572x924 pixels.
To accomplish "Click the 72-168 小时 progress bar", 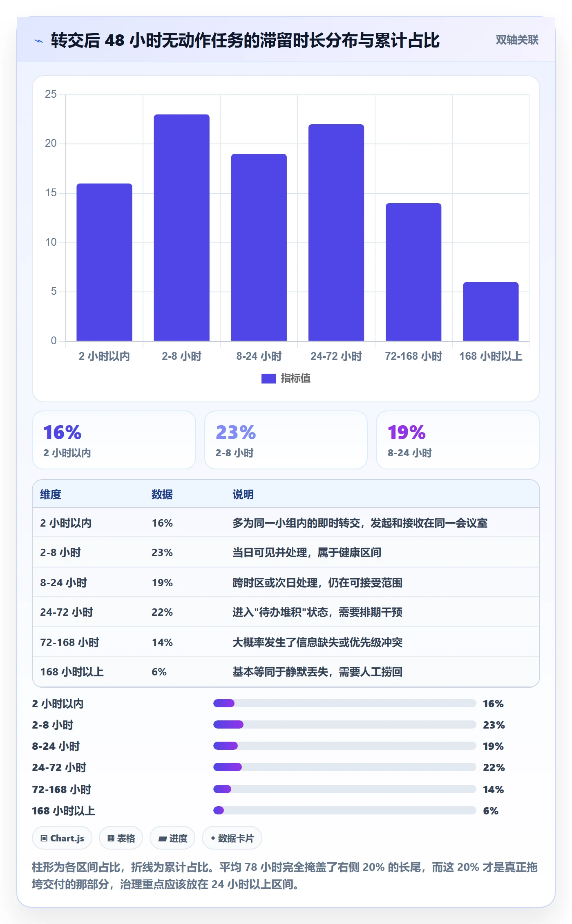I will [344, 789].
